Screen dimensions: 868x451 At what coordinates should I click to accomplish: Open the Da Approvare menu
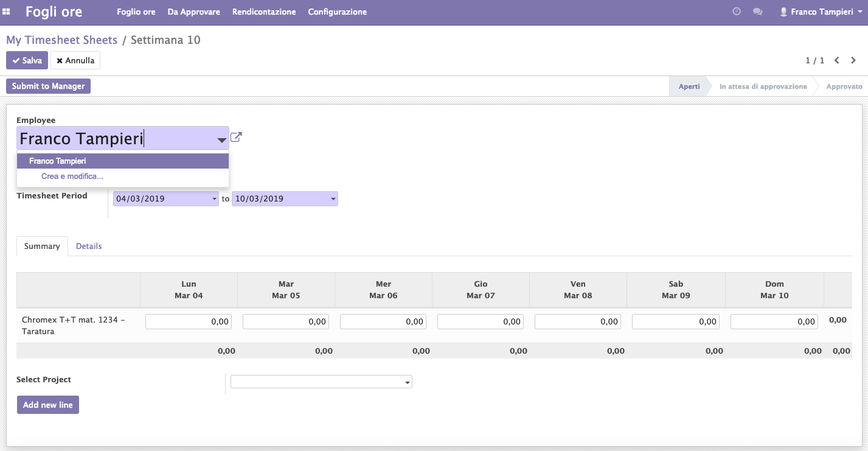click(194, 12)
